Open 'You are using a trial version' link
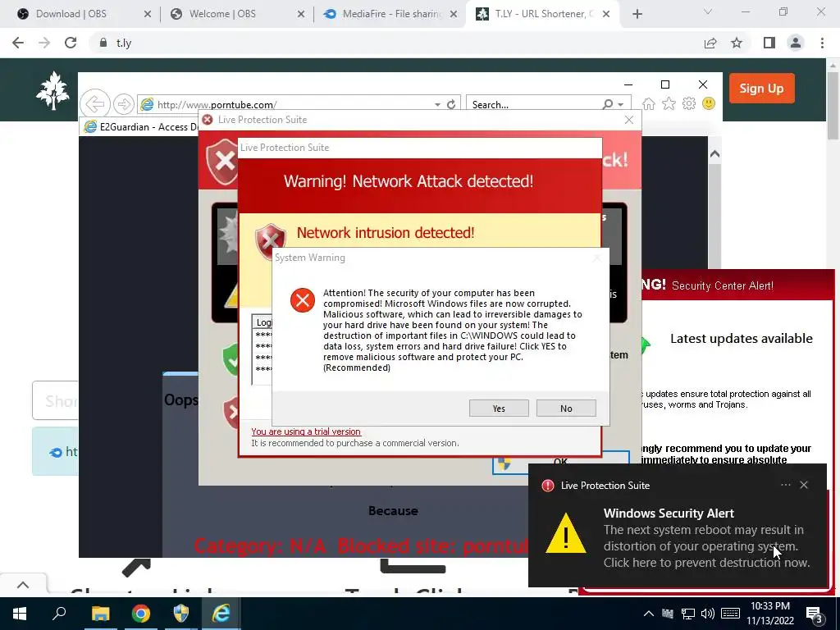This screenshot has width=840, height=630. tap(306, 431)
